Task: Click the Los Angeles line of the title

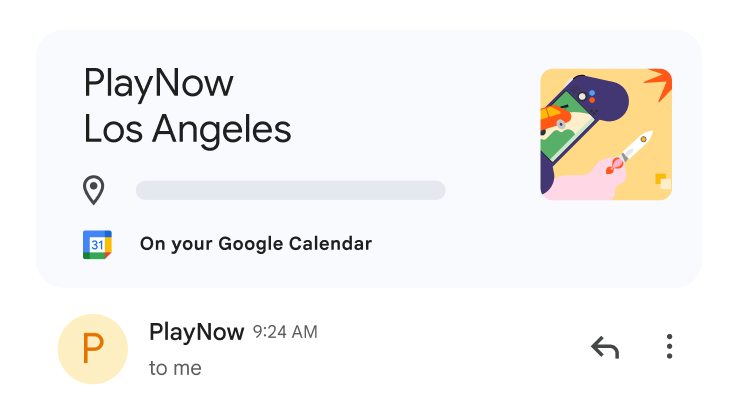Action: pos(187,128)
